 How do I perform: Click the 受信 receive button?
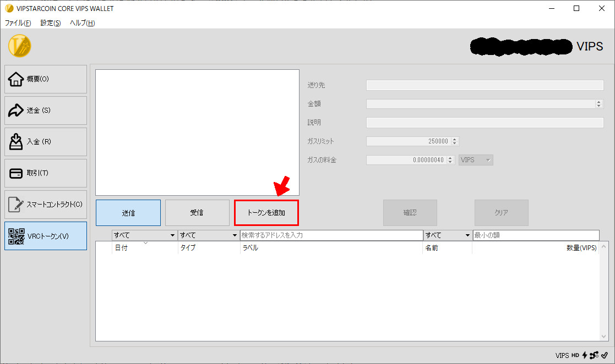tap(197, 213)
